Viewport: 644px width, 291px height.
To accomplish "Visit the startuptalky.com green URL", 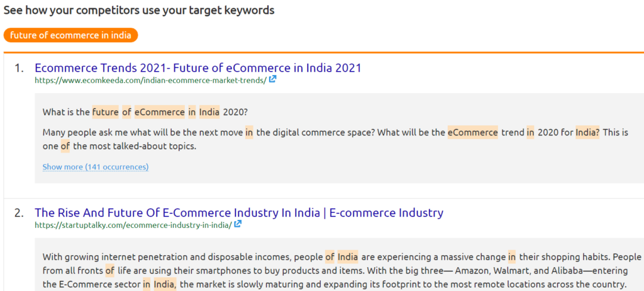I will point(133,225).
